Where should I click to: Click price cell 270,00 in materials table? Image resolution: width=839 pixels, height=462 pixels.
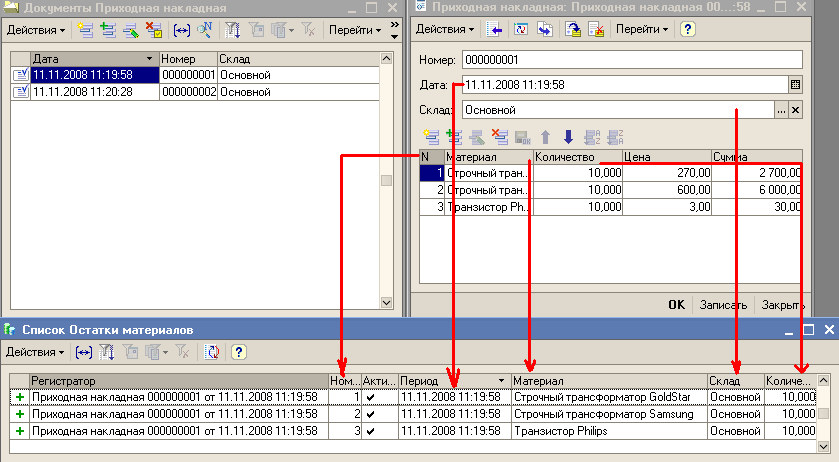(667, 173)
